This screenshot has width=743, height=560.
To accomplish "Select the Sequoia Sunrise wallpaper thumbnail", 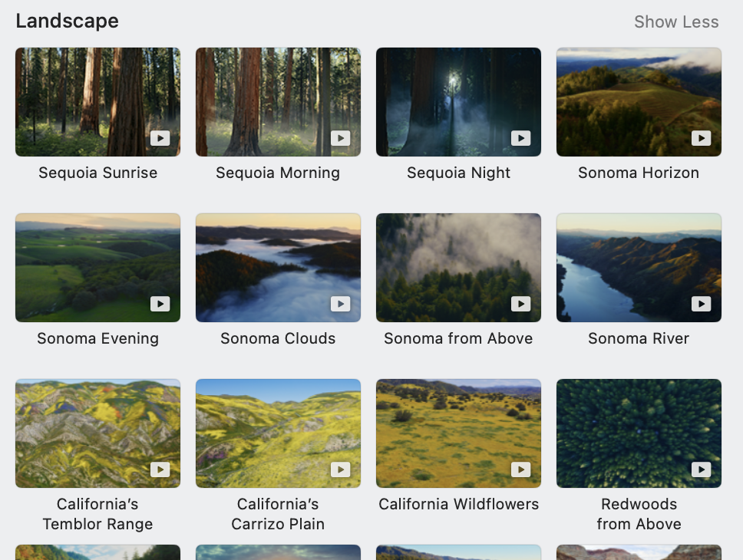I will (x=97, y=102).
